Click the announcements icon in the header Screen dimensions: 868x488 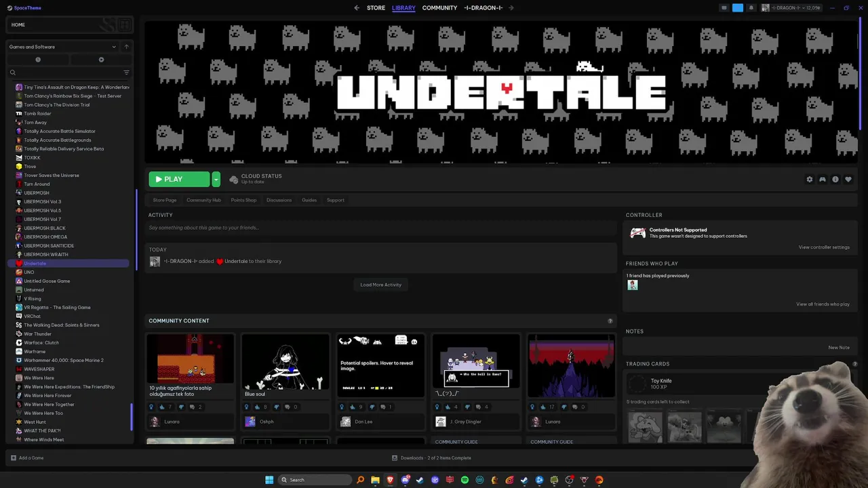pos(724,8)
